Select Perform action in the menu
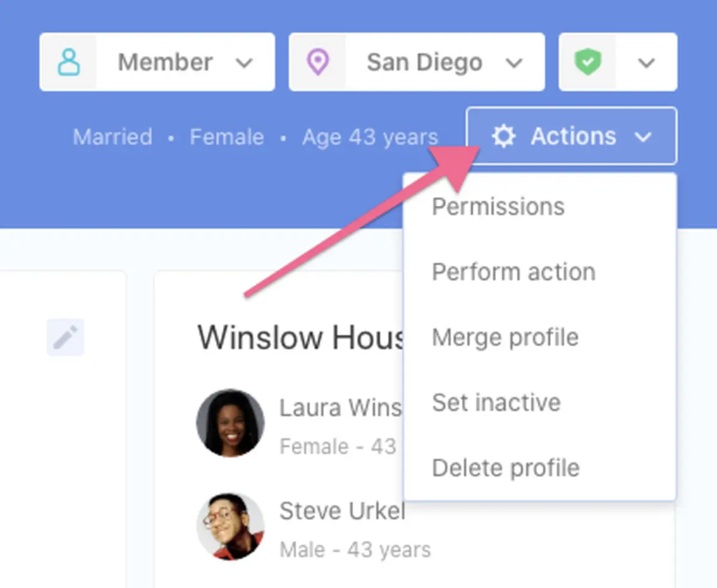The image size is (717, 588). pos(514,272)
